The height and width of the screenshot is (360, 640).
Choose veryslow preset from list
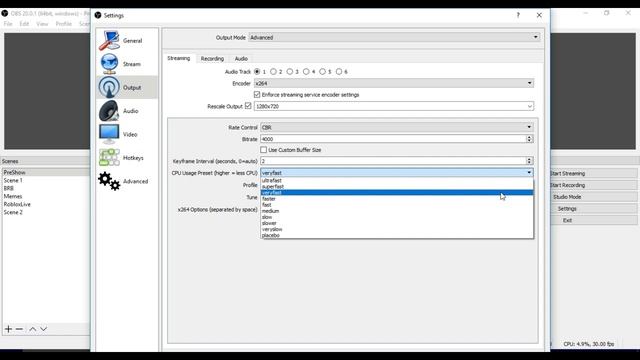[x=397, y=229]
